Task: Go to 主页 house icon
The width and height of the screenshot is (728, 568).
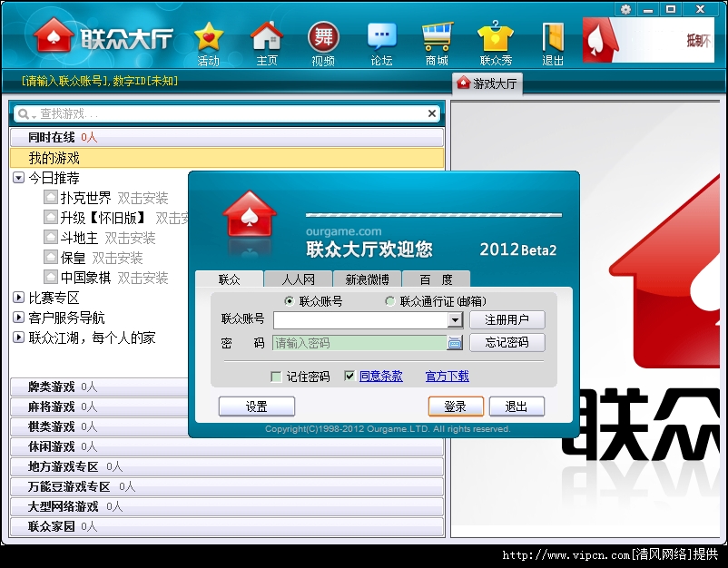Action: [x=267, y=44]
